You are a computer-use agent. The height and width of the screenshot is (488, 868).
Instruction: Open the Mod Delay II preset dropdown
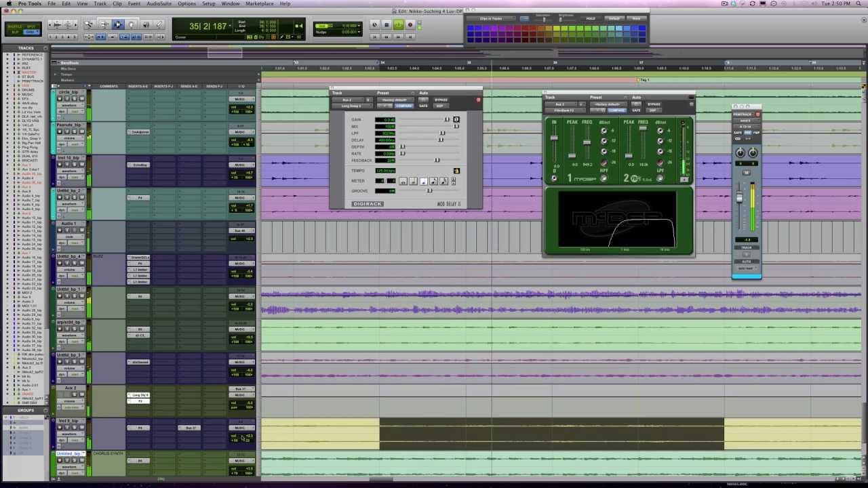[395, 100]
